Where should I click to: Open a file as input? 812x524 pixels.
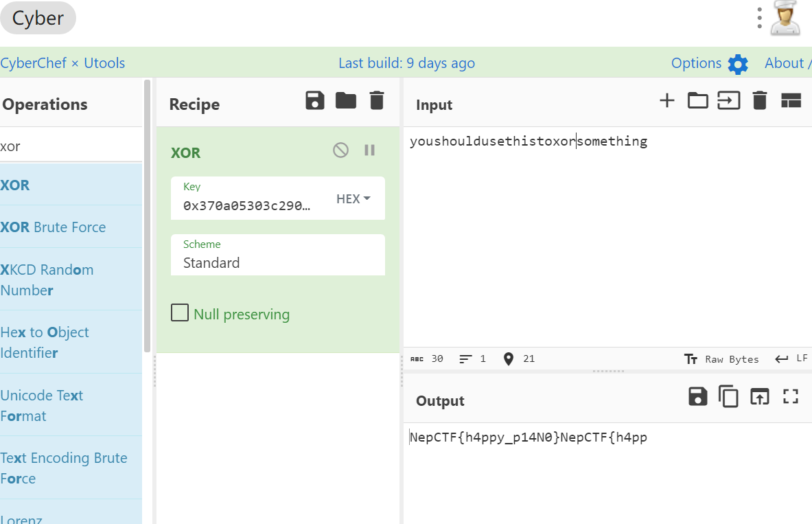(x=728, y=101)
